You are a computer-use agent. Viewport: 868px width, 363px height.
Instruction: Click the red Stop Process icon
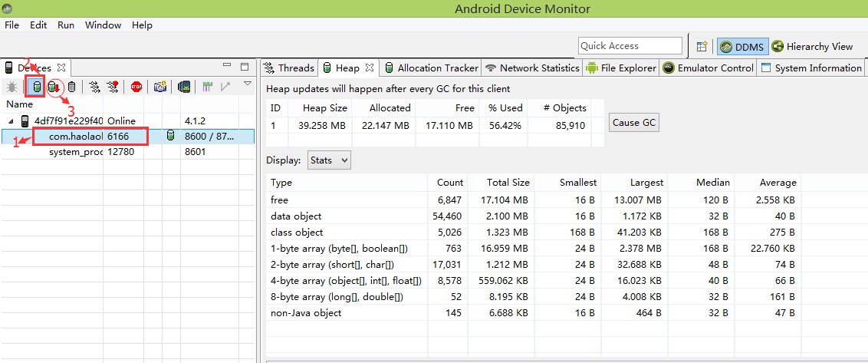[x=136, y=87]
